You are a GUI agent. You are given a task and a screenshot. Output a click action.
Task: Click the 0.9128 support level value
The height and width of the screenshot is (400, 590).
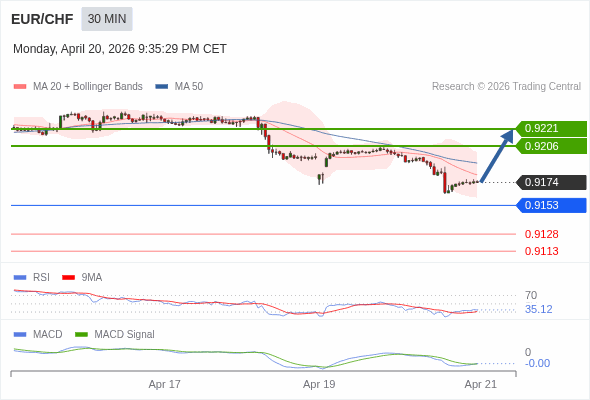541,234
